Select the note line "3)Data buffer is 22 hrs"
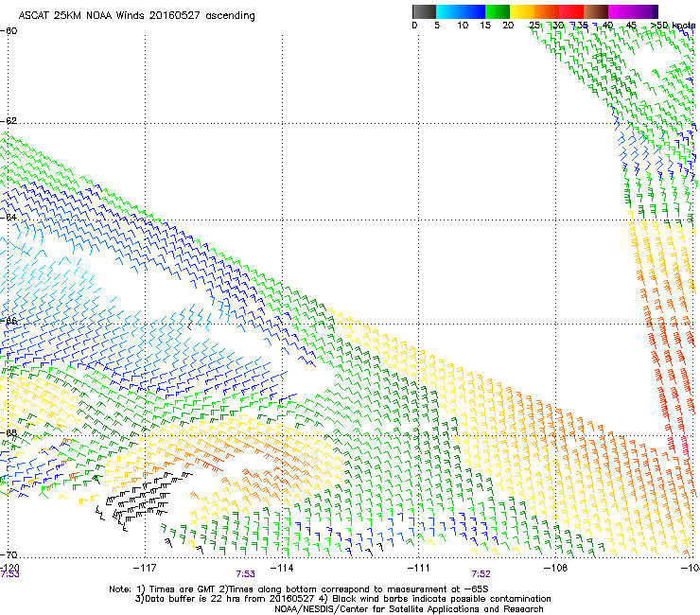Image resolution: width=700 pixels, height=615 pixels. (343, 599)
